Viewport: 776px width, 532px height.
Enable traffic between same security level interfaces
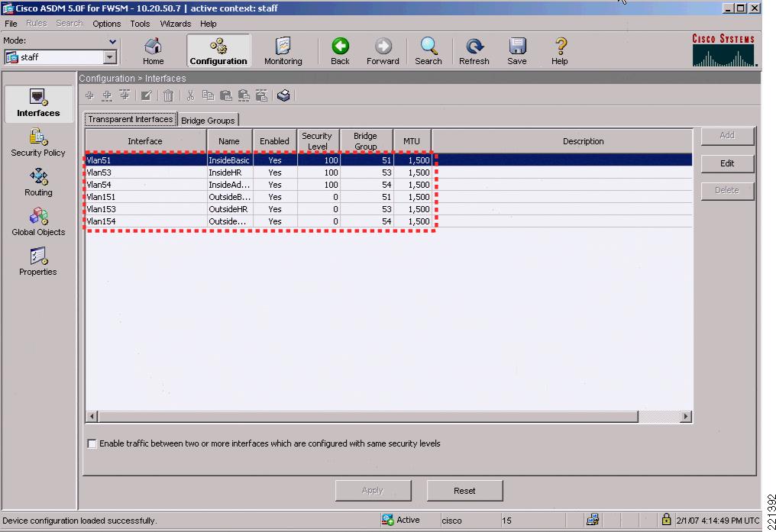click(92, 443)
